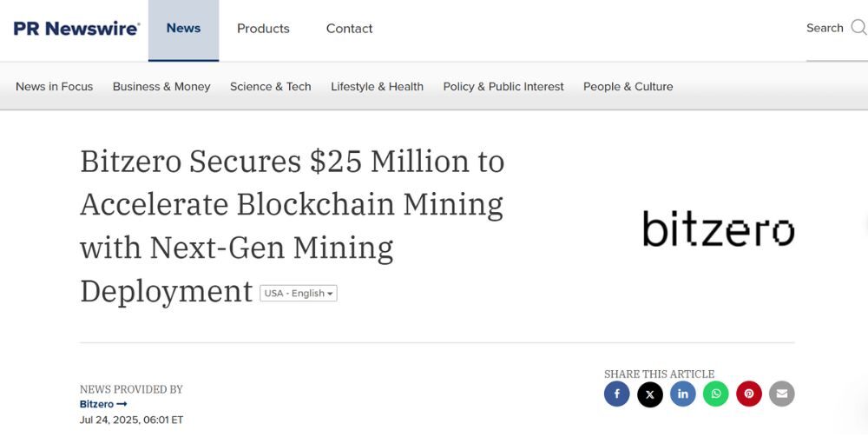Screen dimensions: 868x437
Task: Click the PR Newswire logo
Action: [76, 29]
